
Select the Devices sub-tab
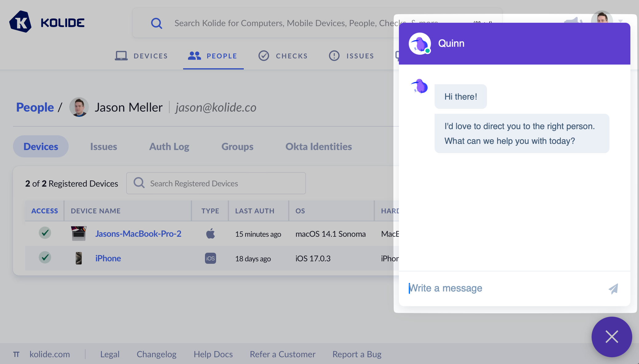pyautogui.click(x=41, y=146)
